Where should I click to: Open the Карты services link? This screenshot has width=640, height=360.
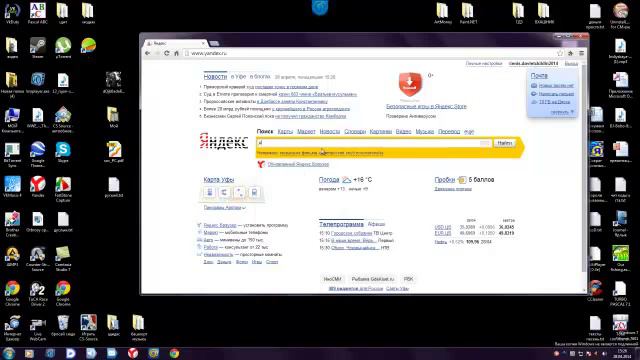click(285, 131)
